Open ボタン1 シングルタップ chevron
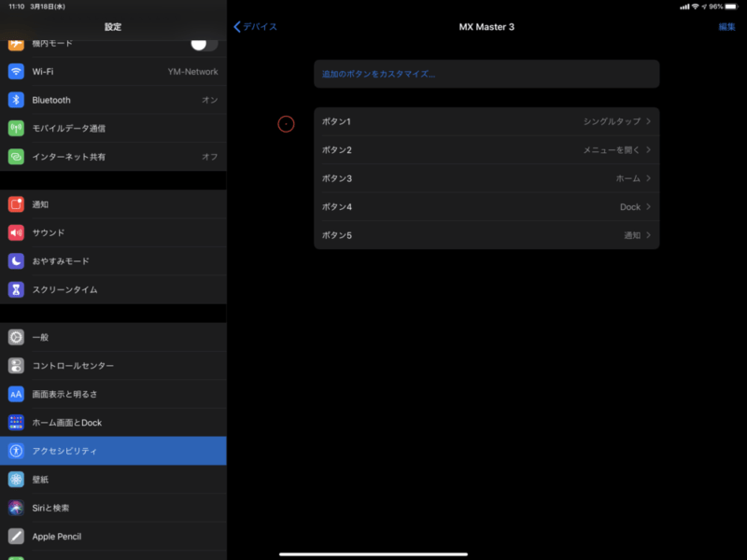Screen dimensions: 747x560 point(648,121)
